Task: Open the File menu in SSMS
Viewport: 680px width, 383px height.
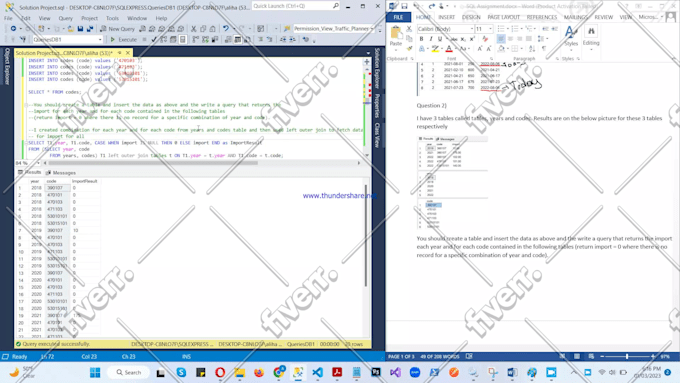Action: pyautogui.click(x=8, y=18)
